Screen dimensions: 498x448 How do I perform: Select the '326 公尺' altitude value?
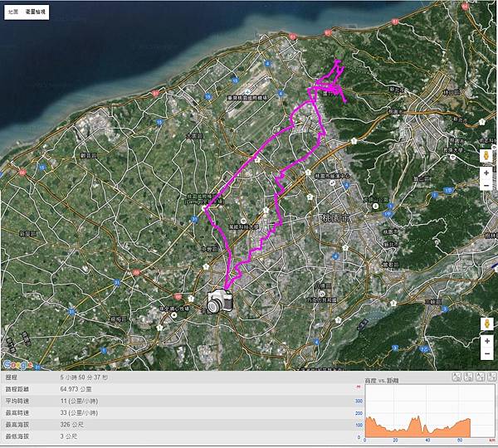point(71,425)
